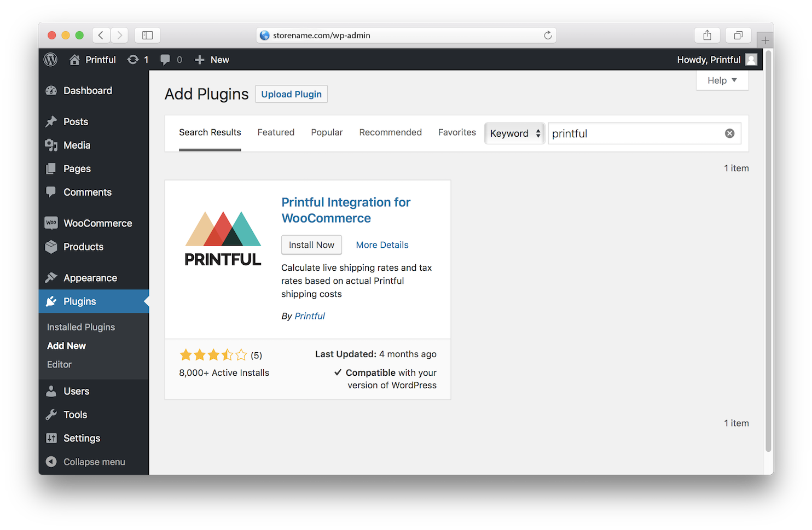Image resolution: width=812 pixels, height=530 pixels.
Task: Click the Printful plugin logo thumbnail
Action: click(223, 239)
